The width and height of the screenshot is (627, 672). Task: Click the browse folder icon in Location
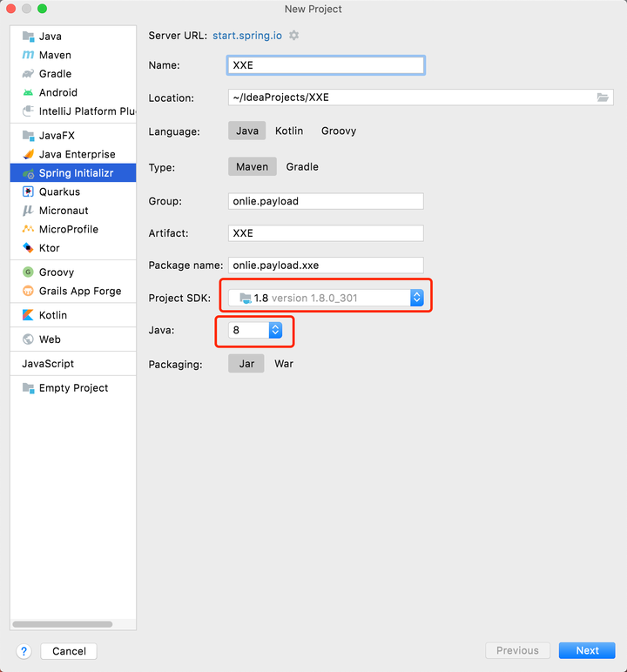click(603, 97)
